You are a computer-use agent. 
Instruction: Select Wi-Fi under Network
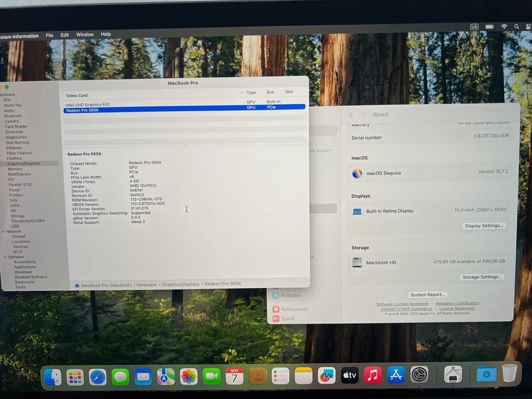pos(18,252)
